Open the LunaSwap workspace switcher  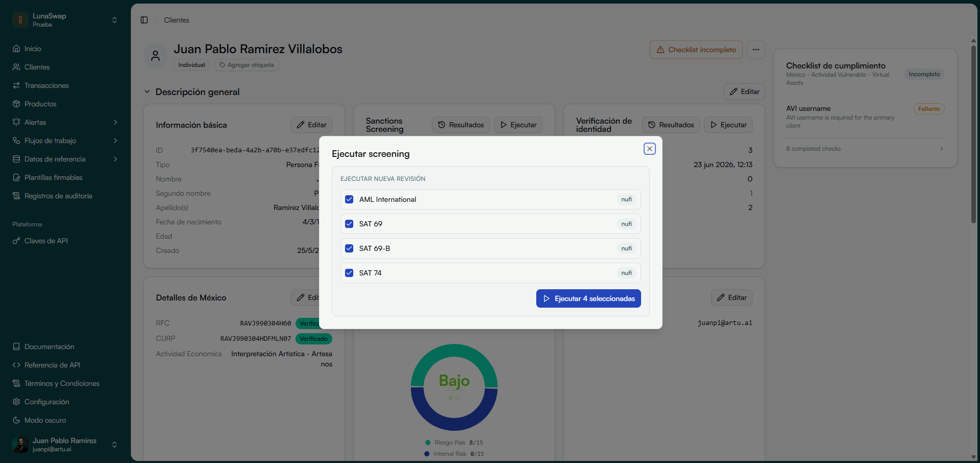tap(65, 20)
